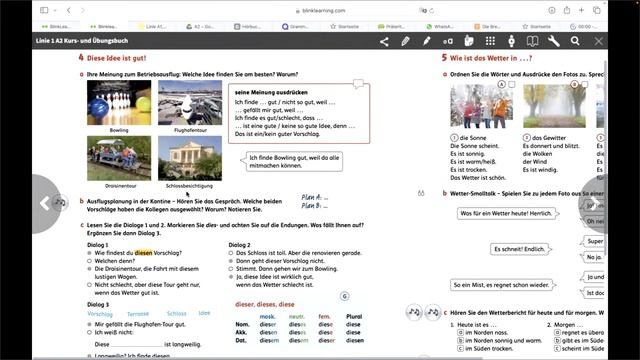Click the translate icon in address bar

coord(423,11)
